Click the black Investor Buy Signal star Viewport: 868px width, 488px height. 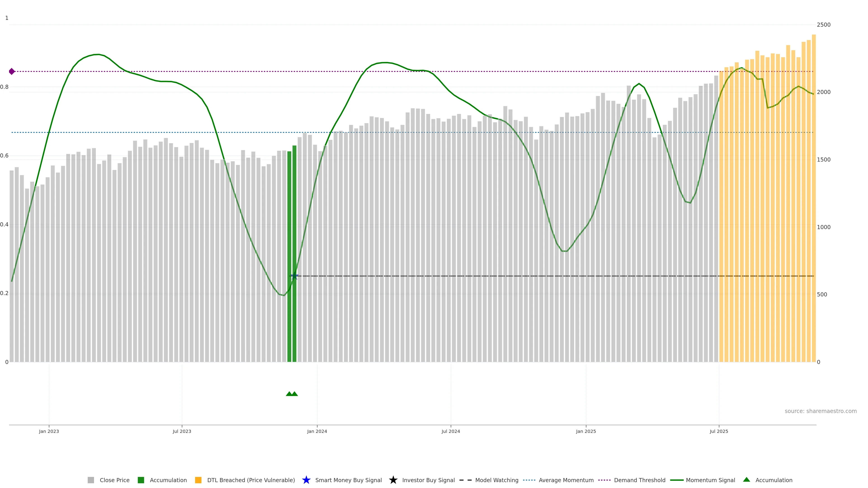click(x=393, y=480)
